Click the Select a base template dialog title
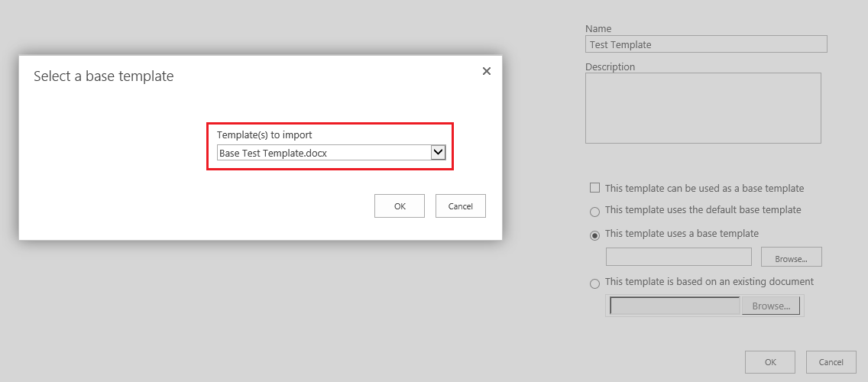 point(103,76)
